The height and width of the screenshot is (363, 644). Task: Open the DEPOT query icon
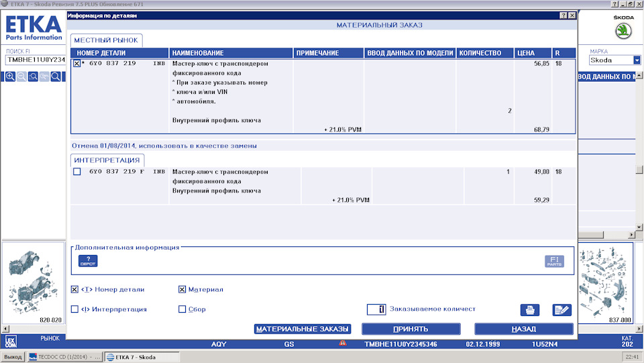click(88, 261)
